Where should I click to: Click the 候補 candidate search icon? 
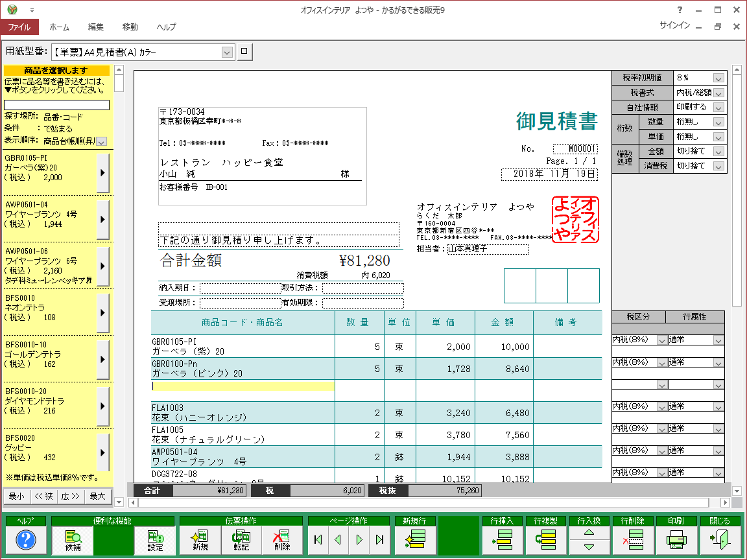click(73, 540)
